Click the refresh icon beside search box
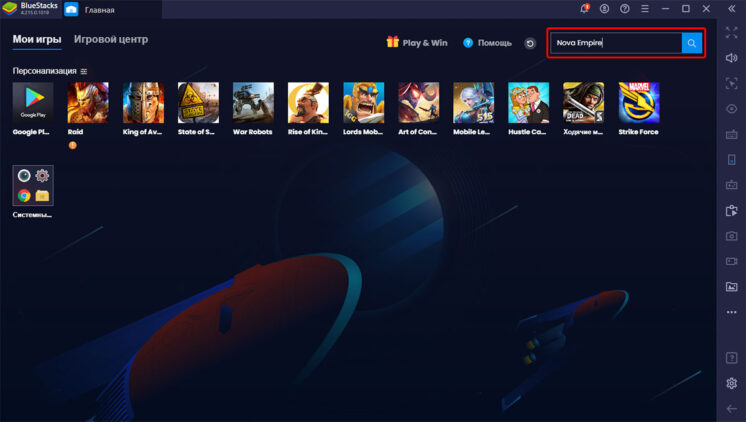Screen dimensions: 746x422 pos(530,44)
